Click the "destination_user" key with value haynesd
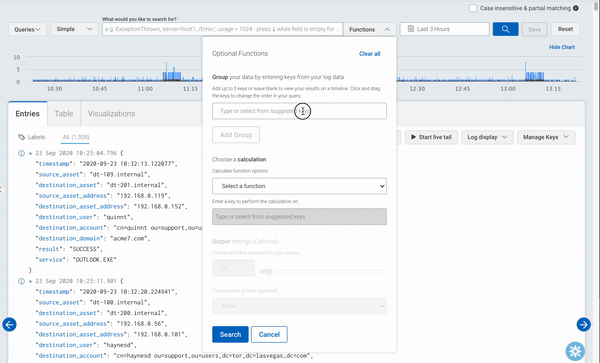Image resolution: width=600 pixels, height=363 pixels. coord(66,345)
